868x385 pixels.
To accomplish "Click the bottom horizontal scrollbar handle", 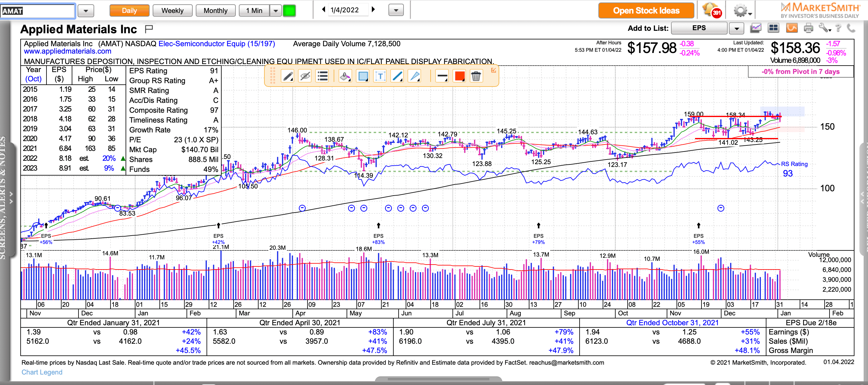I will pos(438,379).
